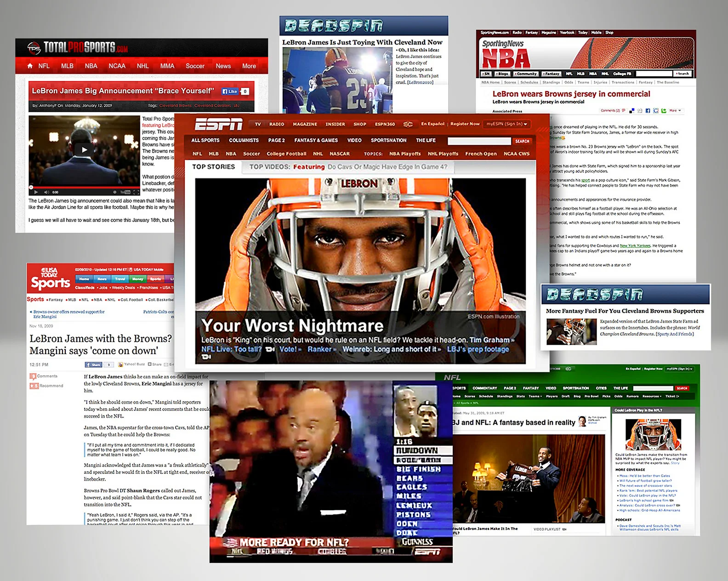728x581 pixels.
Task: Toggle fullscreen on the TotalProSports video
Action: [136, 192]
